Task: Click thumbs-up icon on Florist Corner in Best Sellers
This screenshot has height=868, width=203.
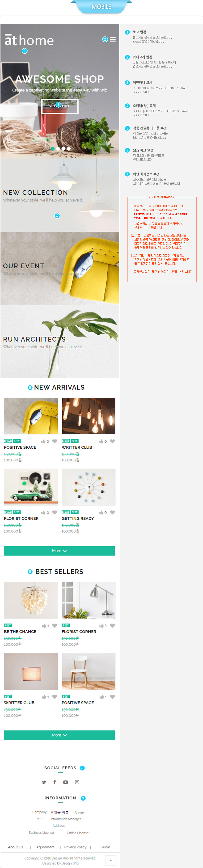Action: tap(101, 625)
